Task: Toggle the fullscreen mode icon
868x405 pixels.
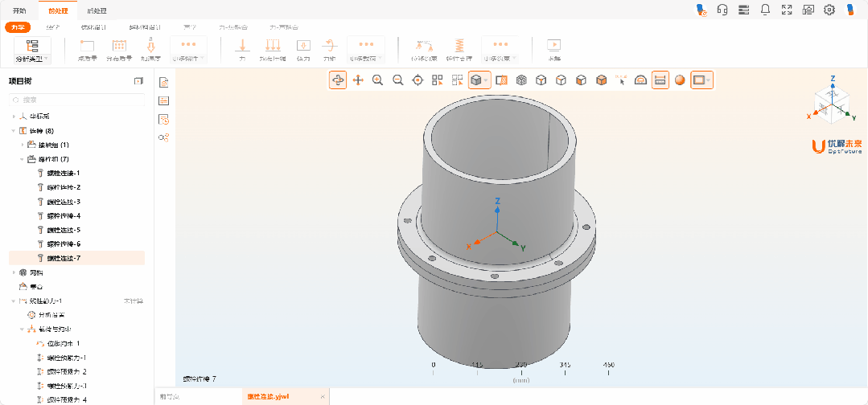Action: (787, 10)
